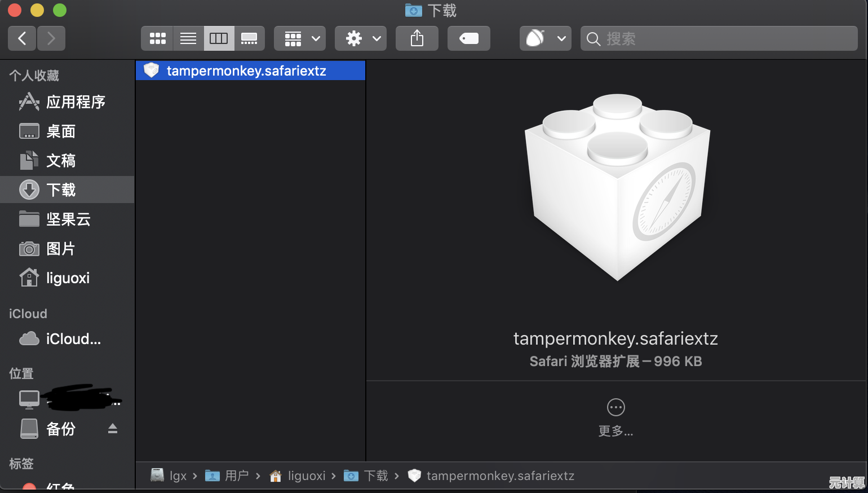Screen dimensions: 868x493
Task: Open 应用程序 in the sidebar
Action: point(67,102)
